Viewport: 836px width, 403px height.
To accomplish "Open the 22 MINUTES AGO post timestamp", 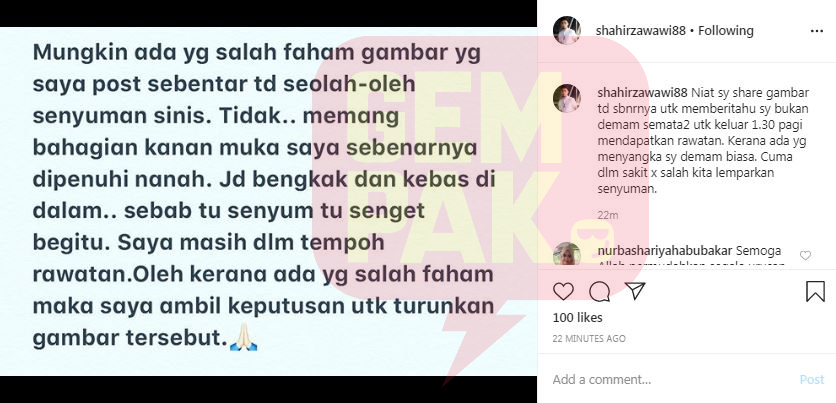I will coord(589,338).
